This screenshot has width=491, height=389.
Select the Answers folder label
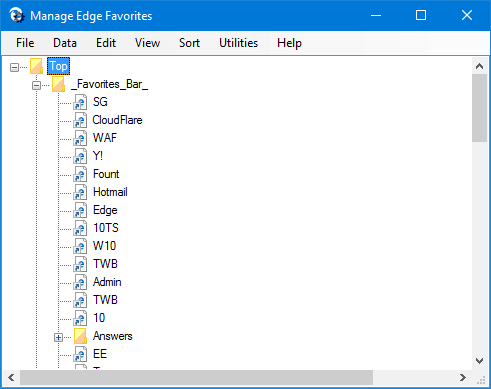[113, 336]
